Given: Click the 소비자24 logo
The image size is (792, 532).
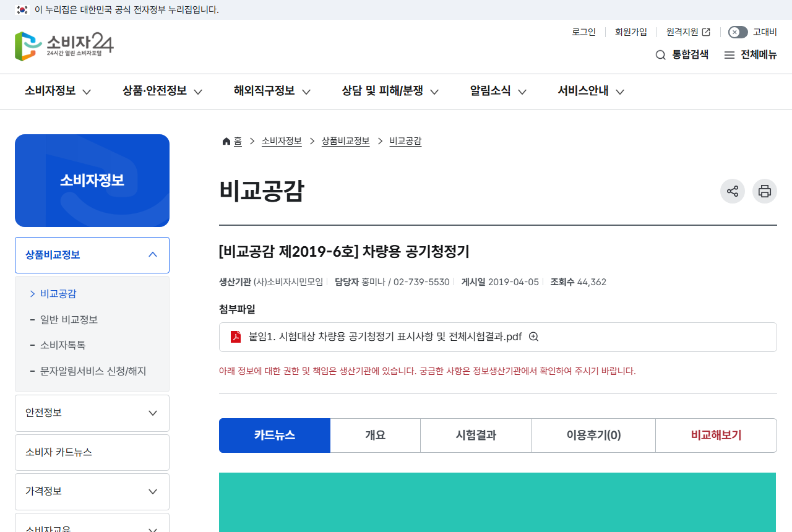Looking at the screenshot, I should [x=64, y=46].
